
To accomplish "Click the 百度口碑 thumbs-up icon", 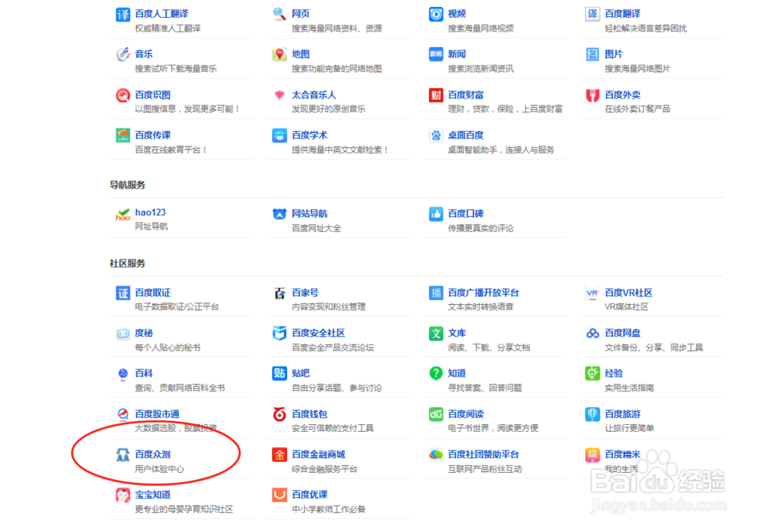I will pos(436,214).
